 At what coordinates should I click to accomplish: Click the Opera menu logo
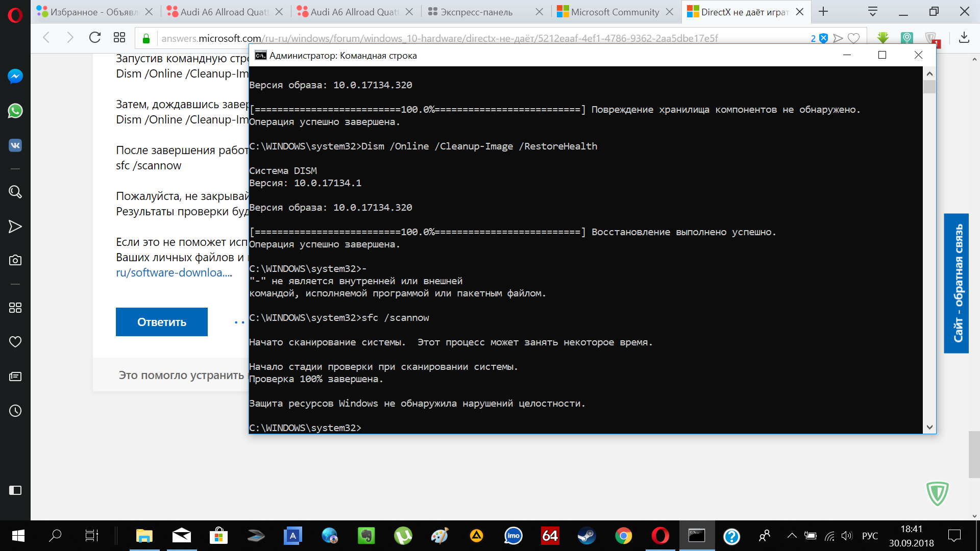tap(15, 15)
